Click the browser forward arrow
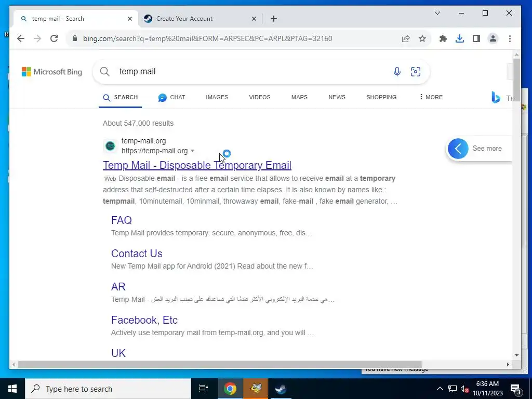This screenshot has width=532, height=399. [37, 38]
